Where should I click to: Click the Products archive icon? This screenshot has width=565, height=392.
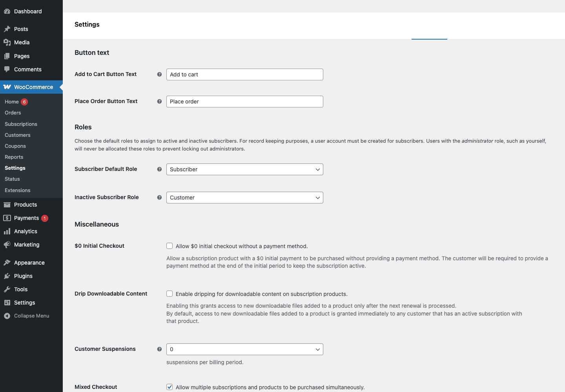7,205
